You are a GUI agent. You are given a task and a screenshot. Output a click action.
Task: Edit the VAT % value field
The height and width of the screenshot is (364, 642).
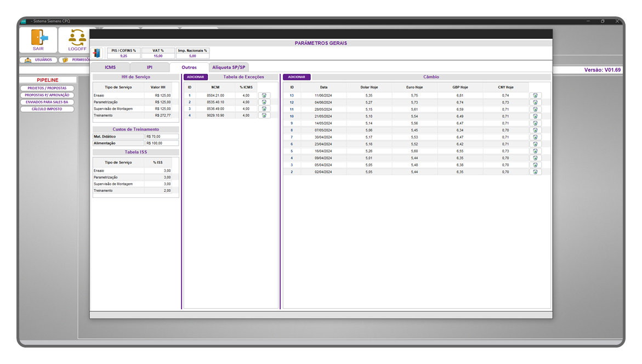click(x=158, y=56)
